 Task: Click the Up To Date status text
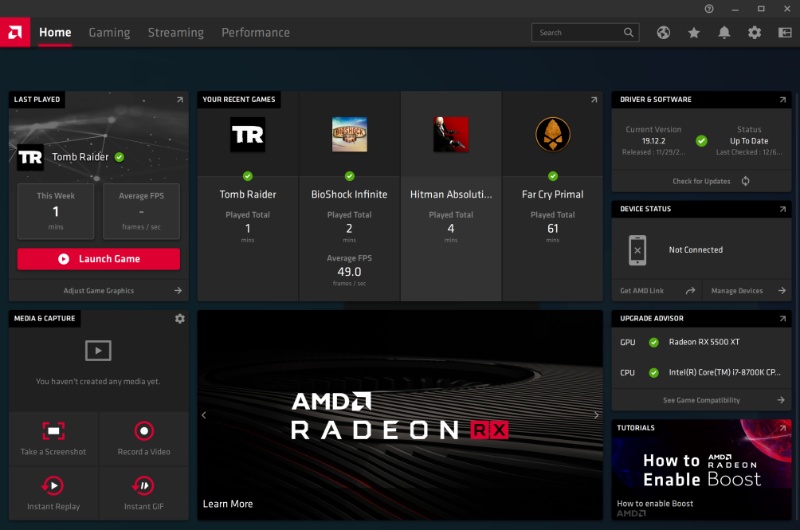tap(749, 141)
